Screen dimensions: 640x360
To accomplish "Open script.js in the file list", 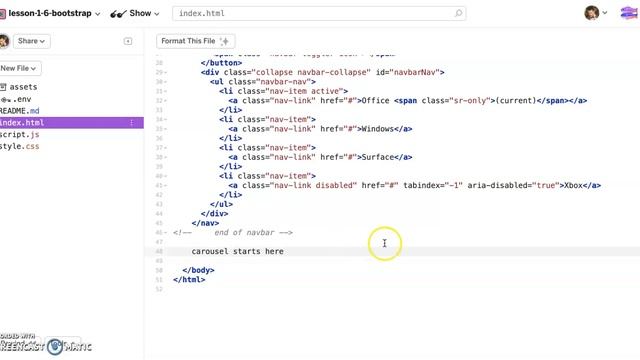I will 20,134.
